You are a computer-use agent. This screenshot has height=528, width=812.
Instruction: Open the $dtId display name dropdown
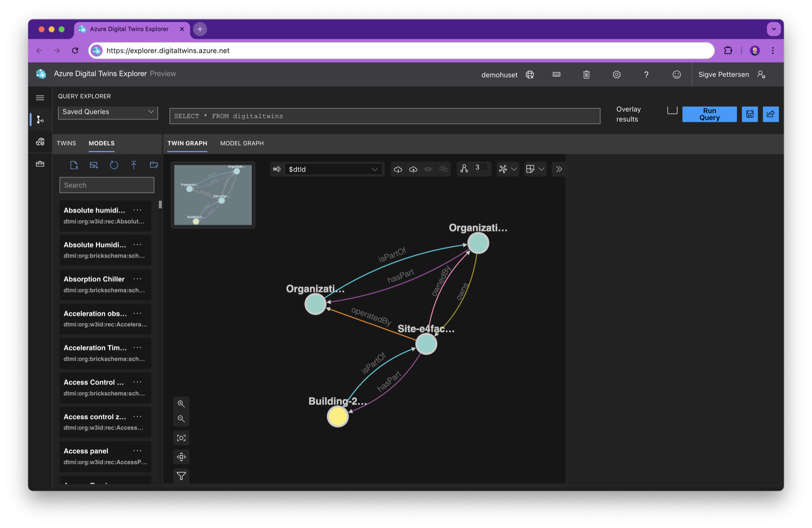(x=332, y=169)
